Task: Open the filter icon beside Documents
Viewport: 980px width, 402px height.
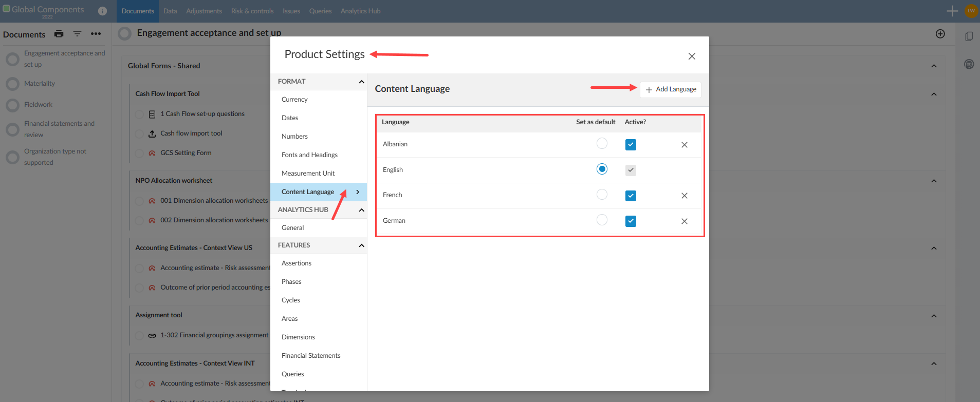Action: 77,34
